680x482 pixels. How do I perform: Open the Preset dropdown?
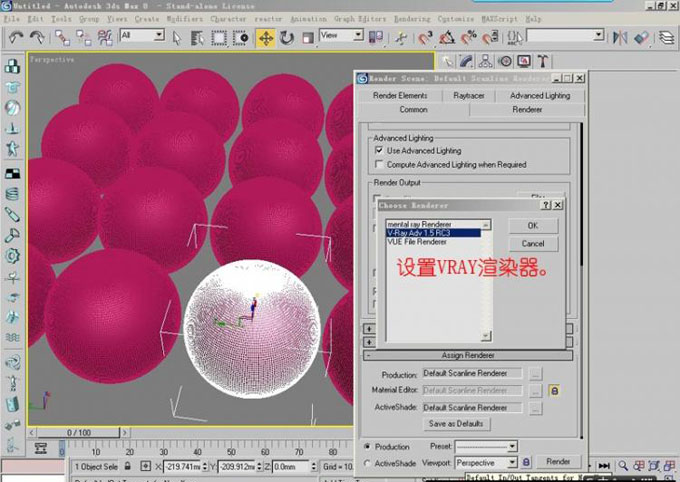coord(511,446)
